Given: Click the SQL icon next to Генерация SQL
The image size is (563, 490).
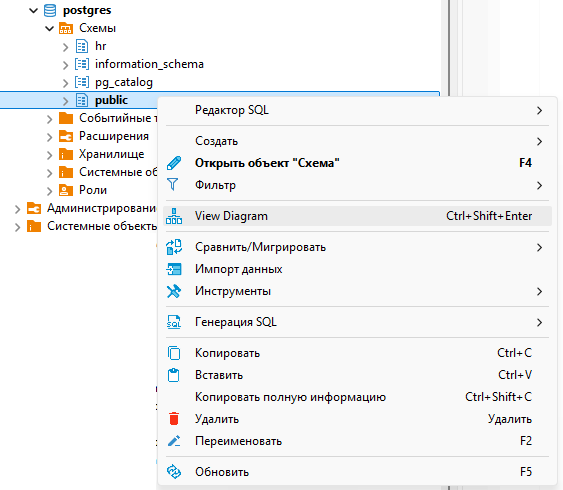Looking at the screenshot, I should tap(174, 322).
